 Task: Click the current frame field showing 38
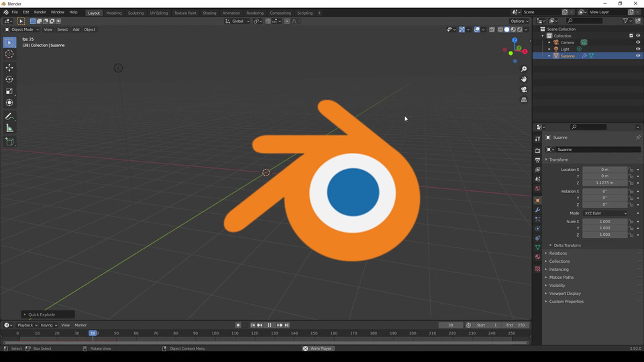click(451, 325)
